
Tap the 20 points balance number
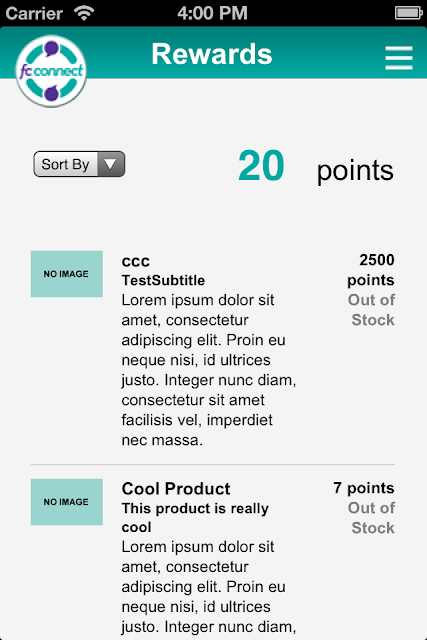[261, 166]
